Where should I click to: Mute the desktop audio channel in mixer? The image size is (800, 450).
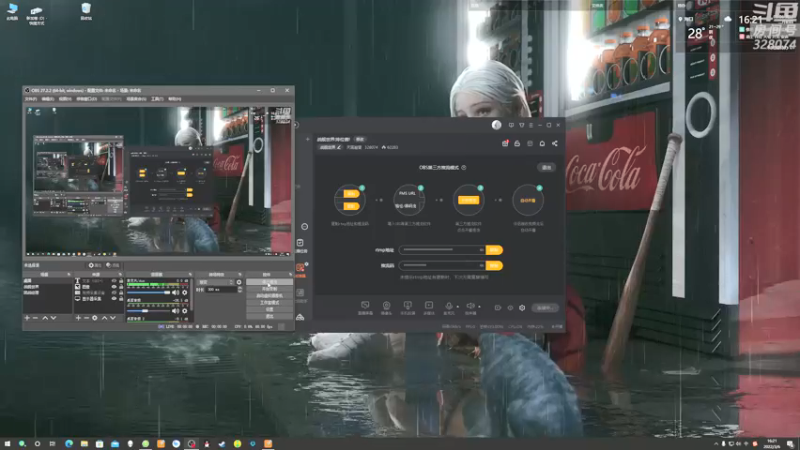pos(176,311)
